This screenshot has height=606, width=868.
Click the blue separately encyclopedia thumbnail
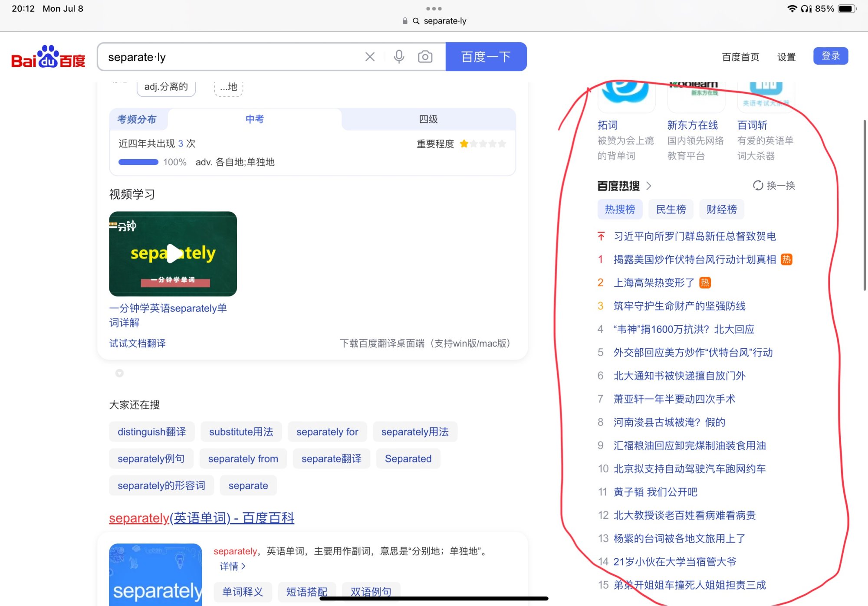point(155,574)
